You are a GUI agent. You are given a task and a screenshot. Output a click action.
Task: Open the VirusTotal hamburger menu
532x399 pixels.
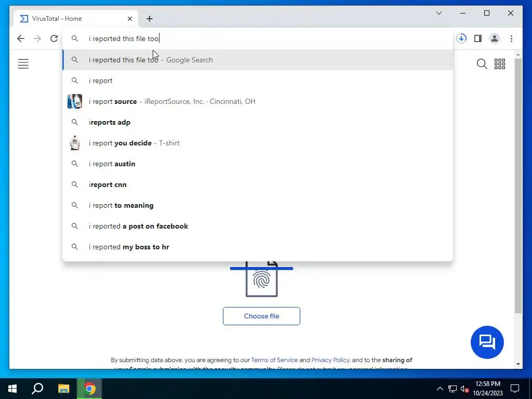23,64
